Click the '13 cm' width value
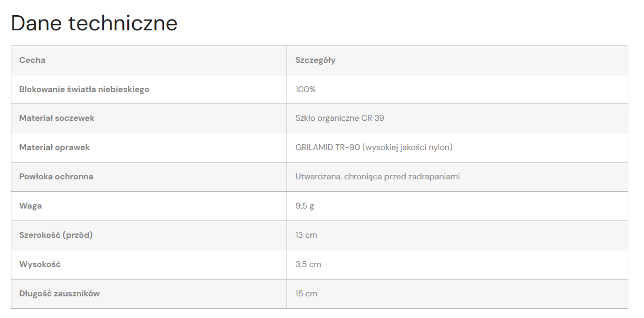Screen dimensions: 644x318 306,235
